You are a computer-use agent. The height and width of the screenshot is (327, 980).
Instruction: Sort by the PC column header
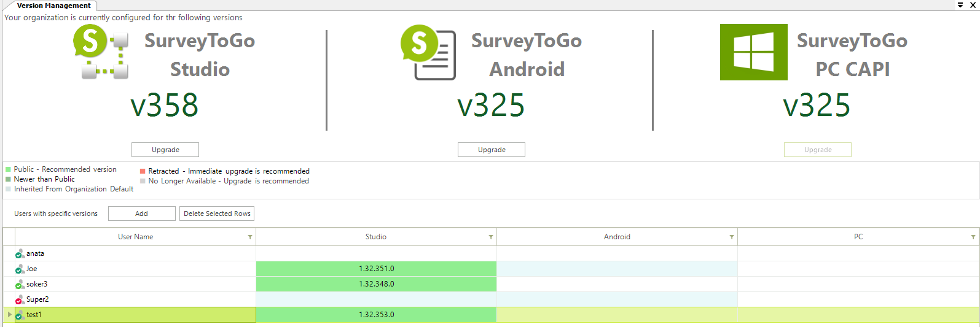pyautogui.click(x=858, y=237)
